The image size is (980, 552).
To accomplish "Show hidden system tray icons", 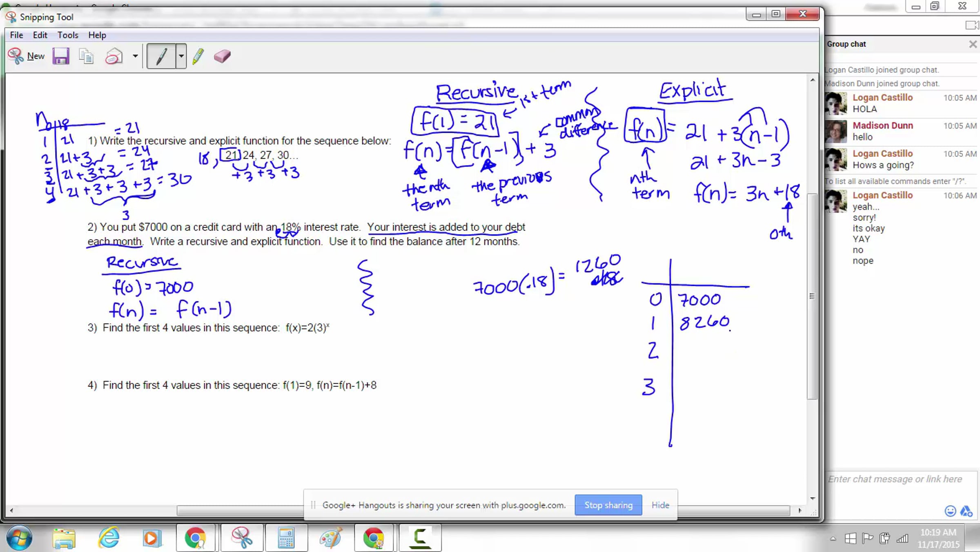I will tap(833, 539).
